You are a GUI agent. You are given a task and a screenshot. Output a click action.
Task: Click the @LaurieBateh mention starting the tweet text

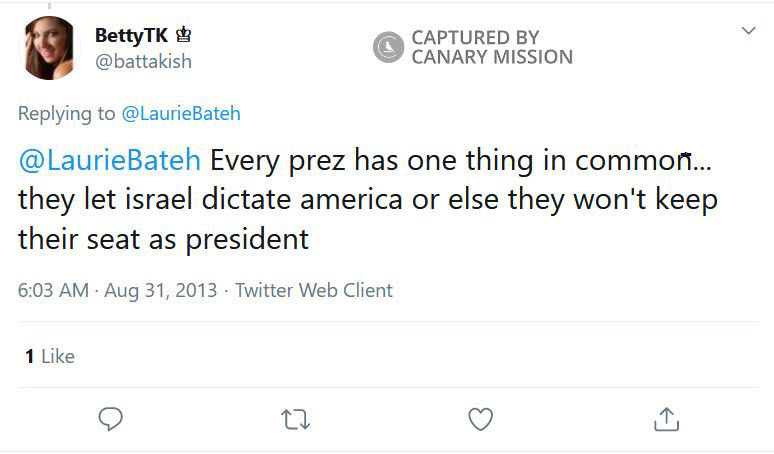tap(109, 161)
